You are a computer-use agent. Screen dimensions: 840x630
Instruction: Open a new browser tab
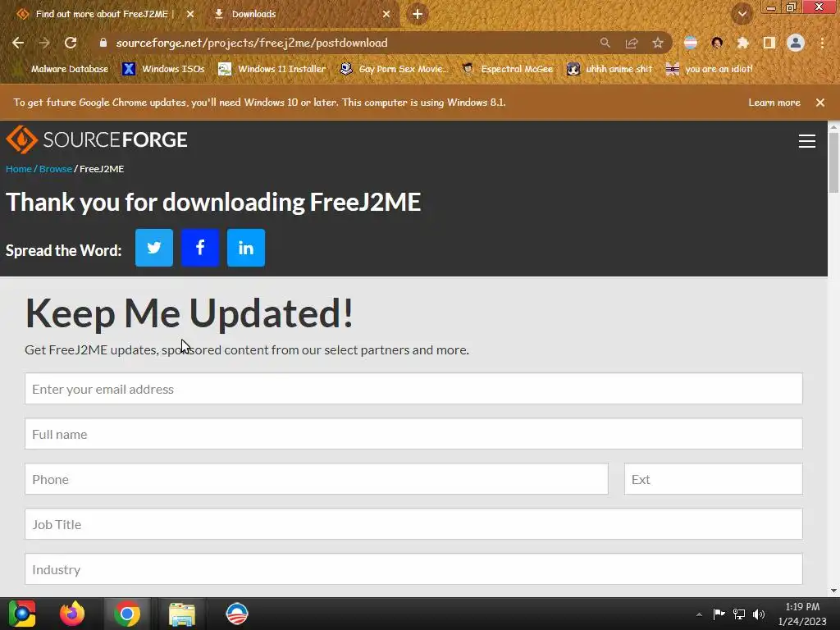418,14
